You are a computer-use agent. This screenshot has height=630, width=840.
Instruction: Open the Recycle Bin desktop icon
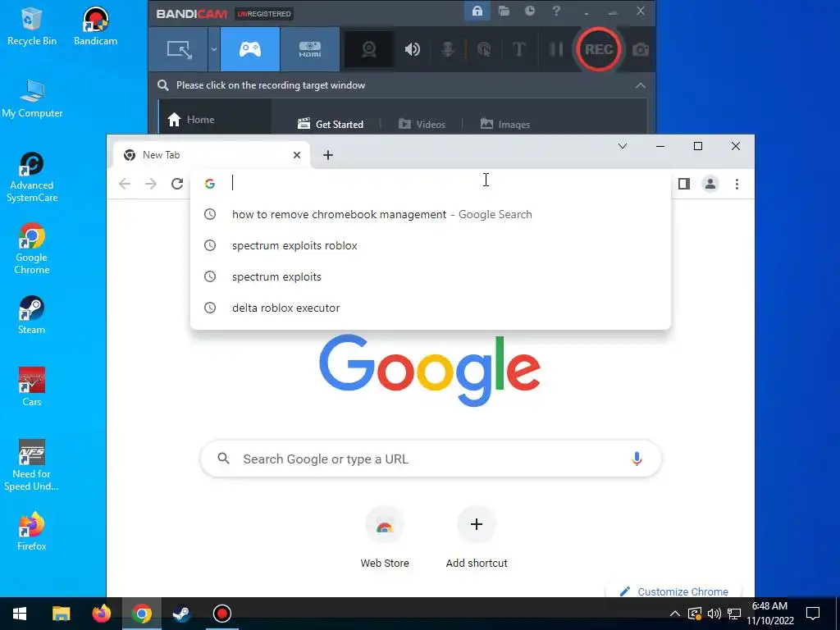32,27
